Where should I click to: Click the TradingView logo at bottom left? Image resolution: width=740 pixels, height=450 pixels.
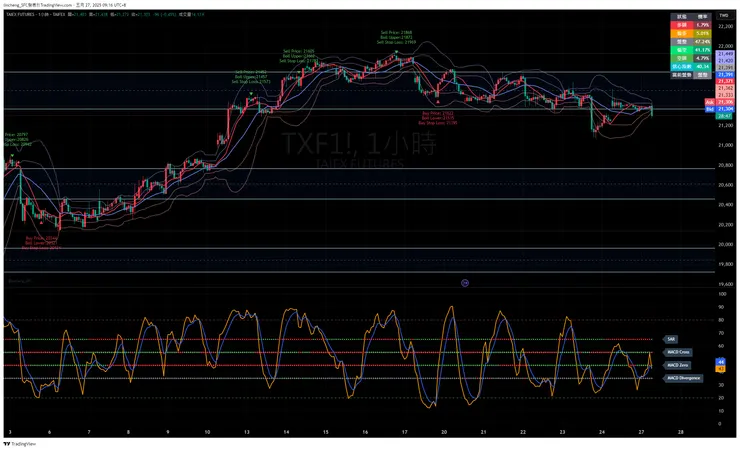point(20,444)
